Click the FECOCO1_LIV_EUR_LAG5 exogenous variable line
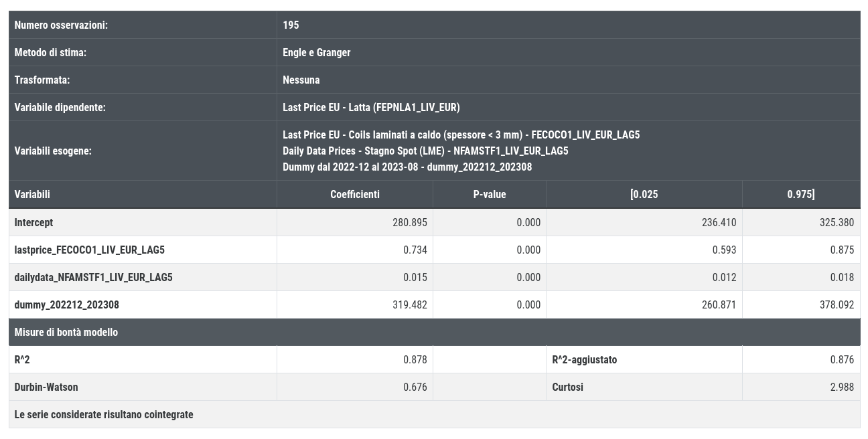 [461, 135]
